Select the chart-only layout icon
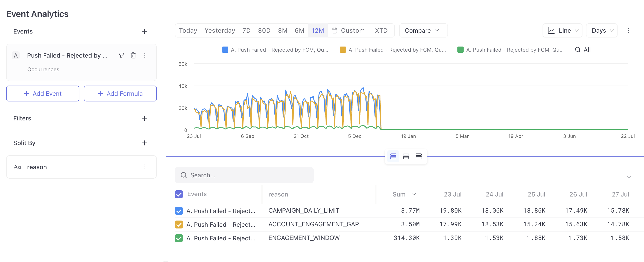 (419, 156)
